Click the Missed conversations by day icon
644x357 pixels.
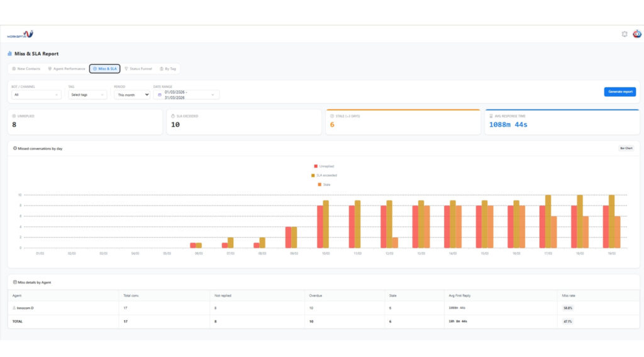coord(15,148)
